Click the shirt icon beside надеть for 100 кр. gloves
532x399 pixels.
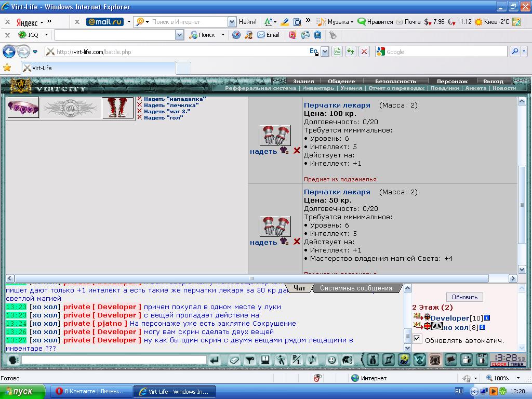point(284,150)
